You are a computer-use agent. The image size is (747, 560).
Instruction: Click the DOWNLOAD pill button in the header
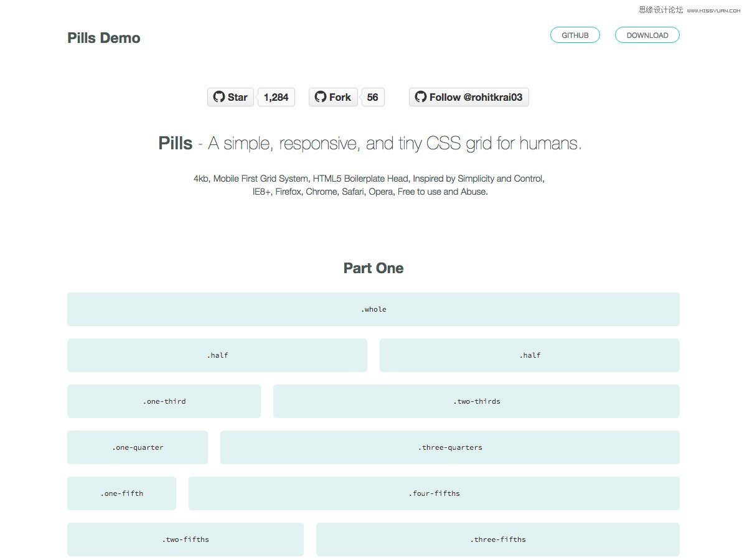point(647,35)
